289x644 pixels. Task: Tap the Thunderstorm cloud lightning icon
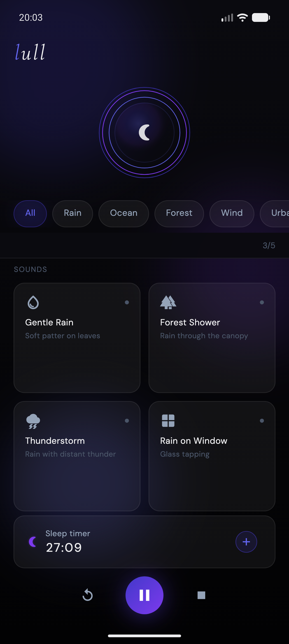pyautogui.click(x=33, y=421)
